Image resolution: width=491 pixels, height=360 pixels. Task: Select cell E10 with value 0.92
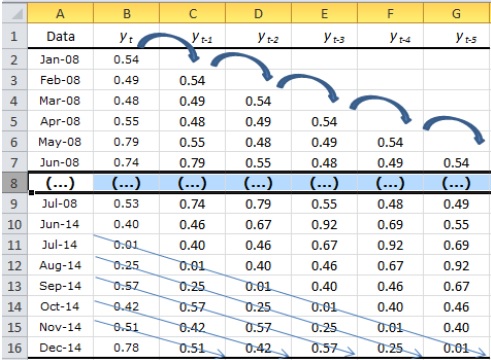324,224
